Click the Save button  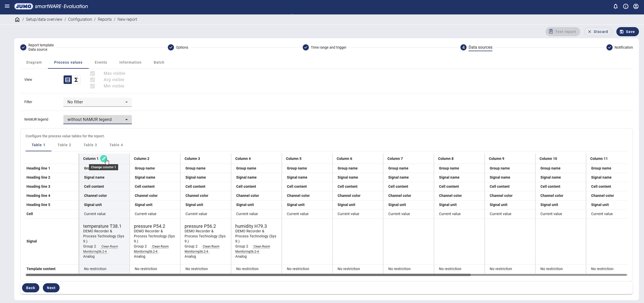627,32
